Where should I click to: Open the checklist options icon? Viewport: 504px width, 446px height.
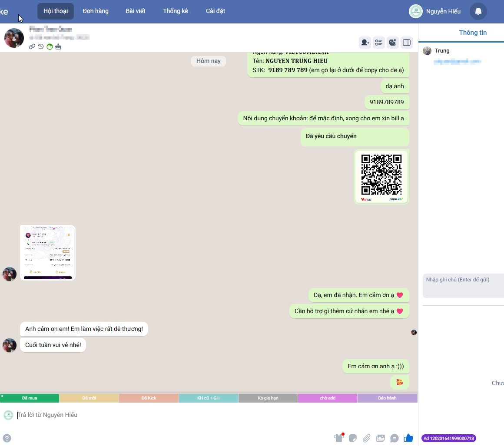[x=379, y=42]
